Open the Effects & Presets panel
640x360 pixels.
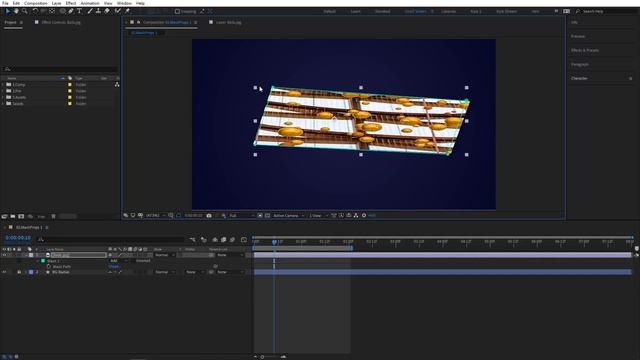click(x=585, y=51)
